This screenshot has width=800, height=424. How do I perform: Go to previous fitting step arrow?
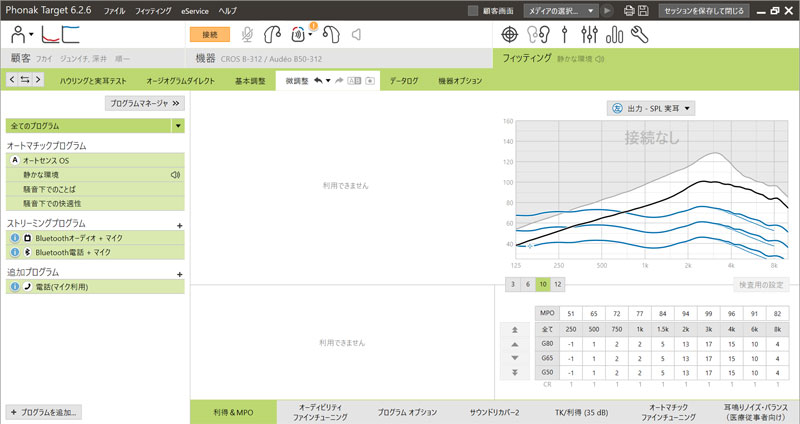[x=12, y=80]
